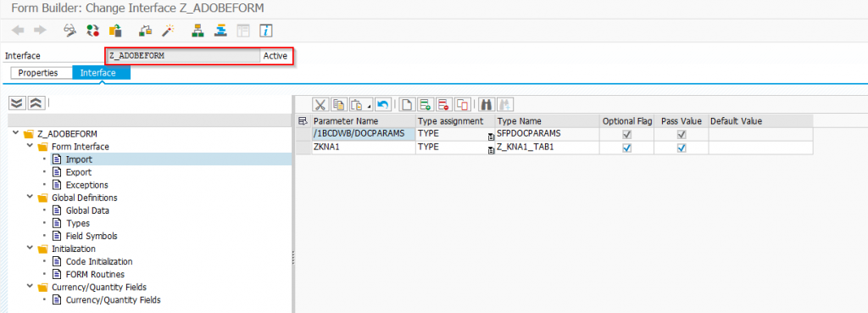Open the Paste icon's small dropdown arrow
This screenshot has width=868, height=313.
coord(369,106)
